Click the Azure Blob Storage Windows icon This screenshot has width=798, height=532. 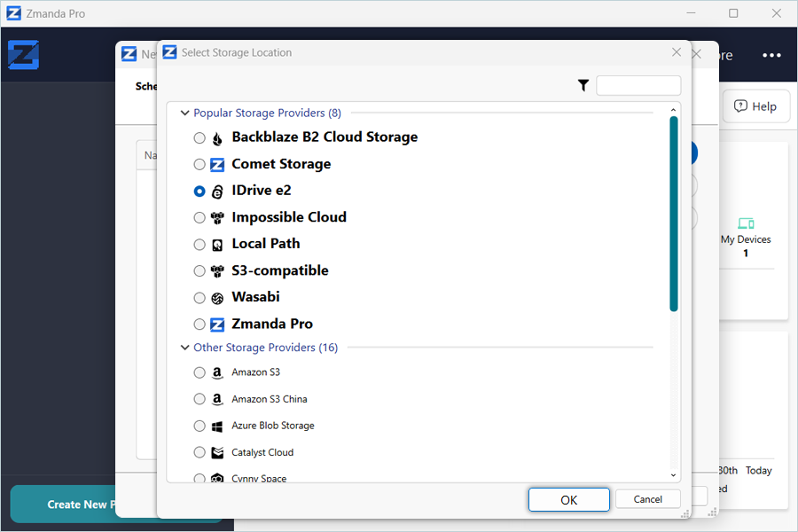pos(217,426)
